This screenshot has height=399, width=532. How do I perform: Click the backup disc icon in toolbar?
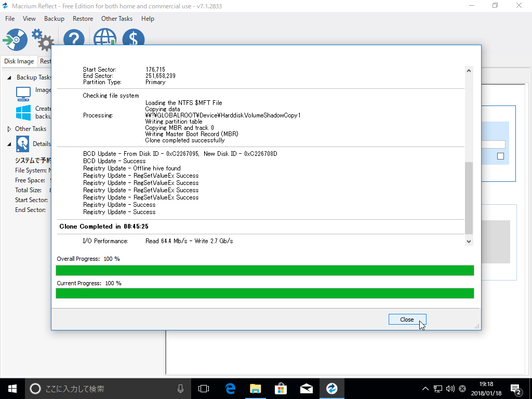pyautogui.click(x=15, y=39)
